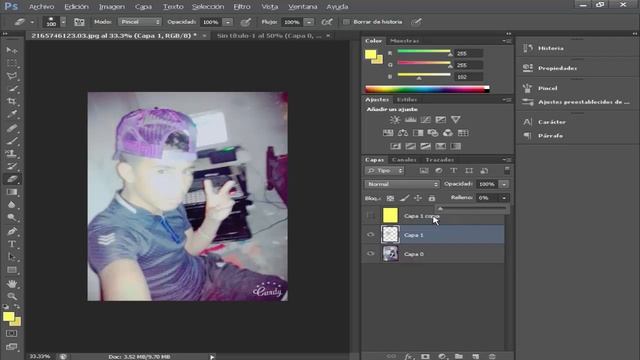
Task: Toggle lock transparent pixels
Action: click(391, 198)
